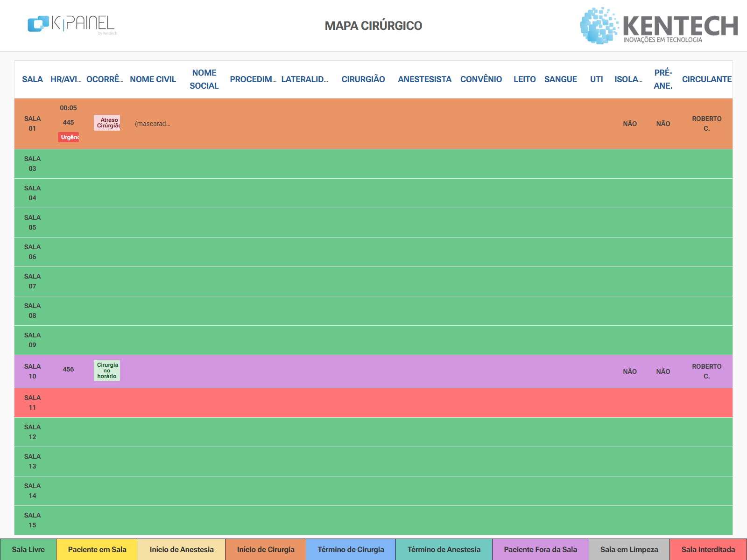Click ISOLA NÃO value in SALA 10
747x560 pixels.
coord(630,371)
